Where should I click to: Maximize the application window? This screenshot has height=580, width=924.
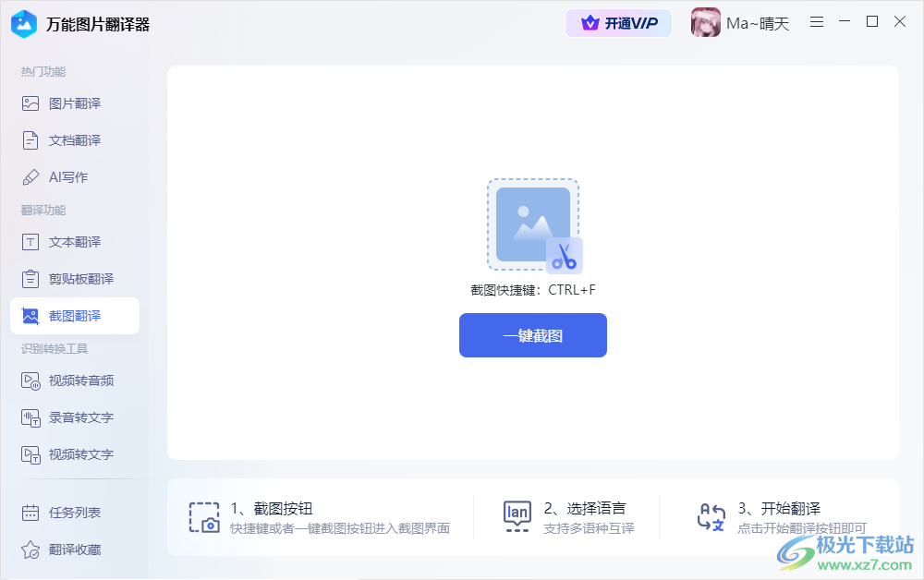[872, 22]
